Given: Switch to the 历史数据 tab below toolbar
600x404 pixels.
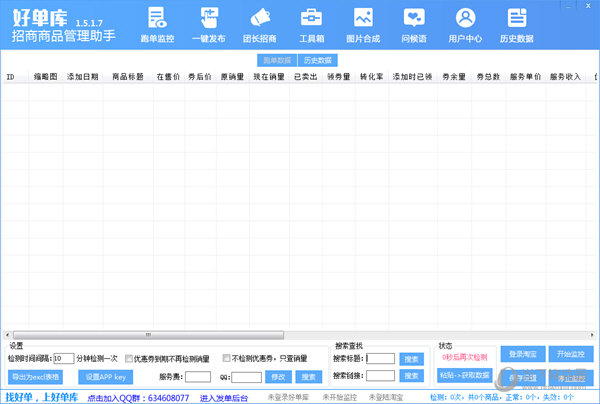Looking at the screenshot, I should tap(318, 60).
